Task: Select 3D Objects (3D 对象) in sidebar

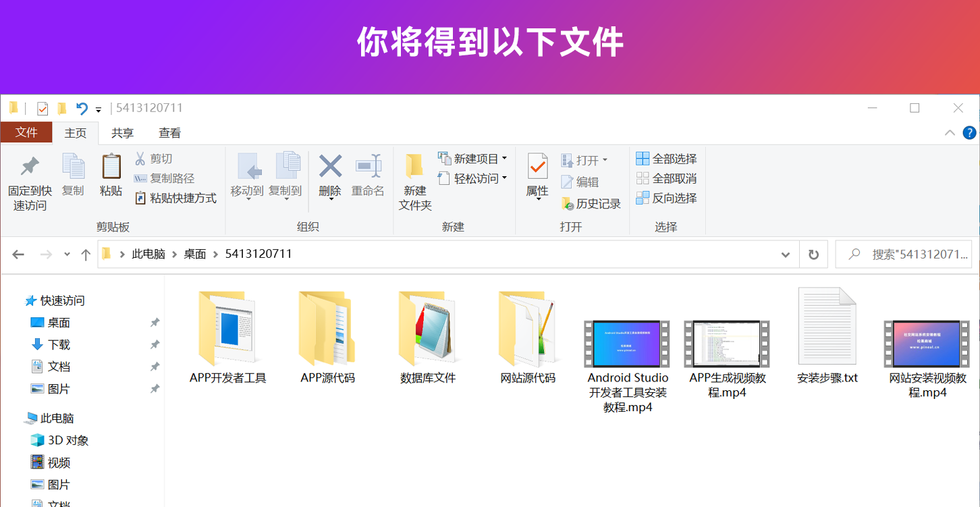Action: click(67, 440)
